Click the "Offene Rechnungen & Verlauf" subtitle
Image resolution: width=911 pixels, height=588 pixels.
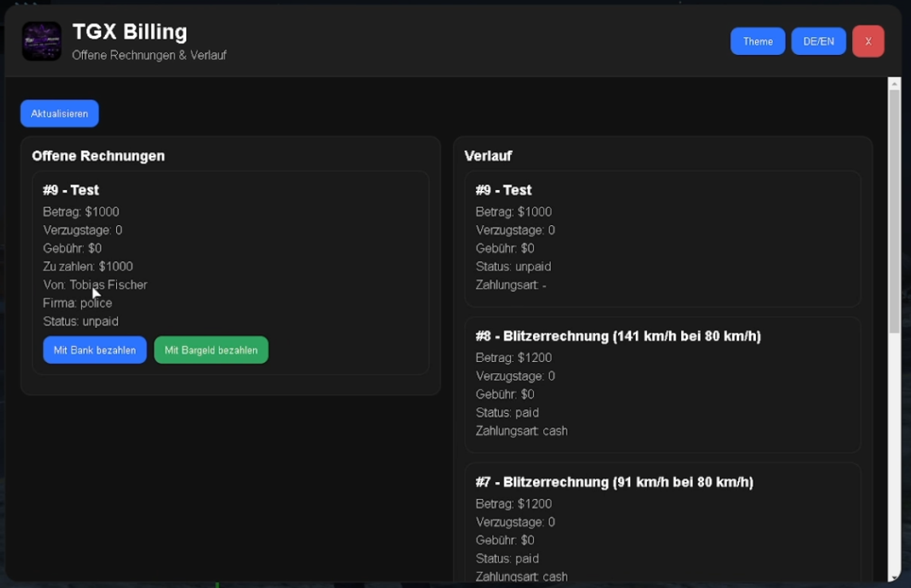[x=150, y=55]
